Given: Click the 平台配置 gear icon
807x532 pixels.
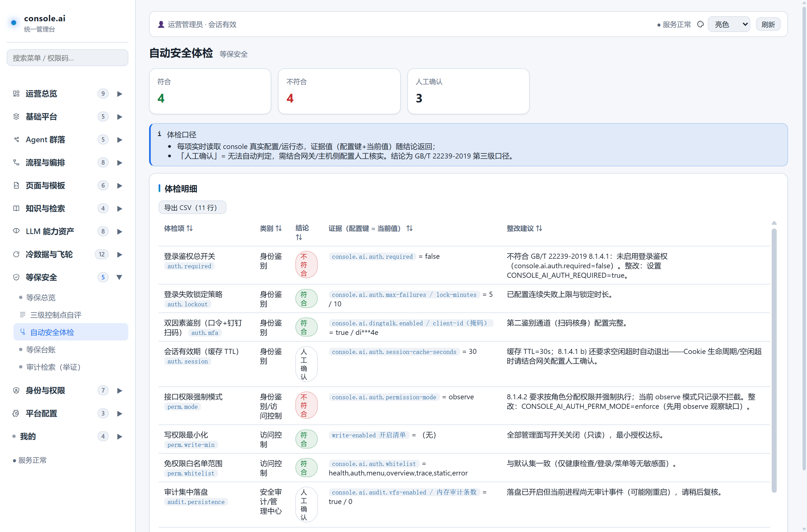Looking at the screenshot, I should pos(16,413).
